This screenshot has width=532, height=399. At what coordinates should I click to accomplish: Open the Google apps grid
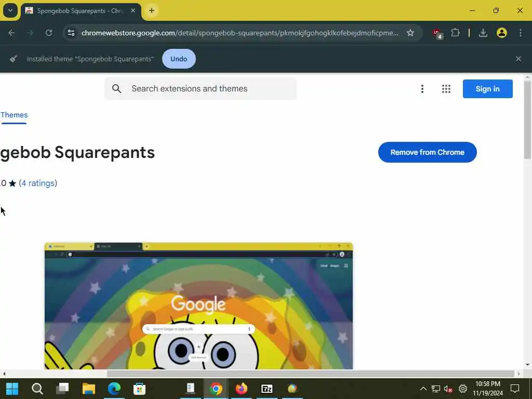click(x=446, y=89)
